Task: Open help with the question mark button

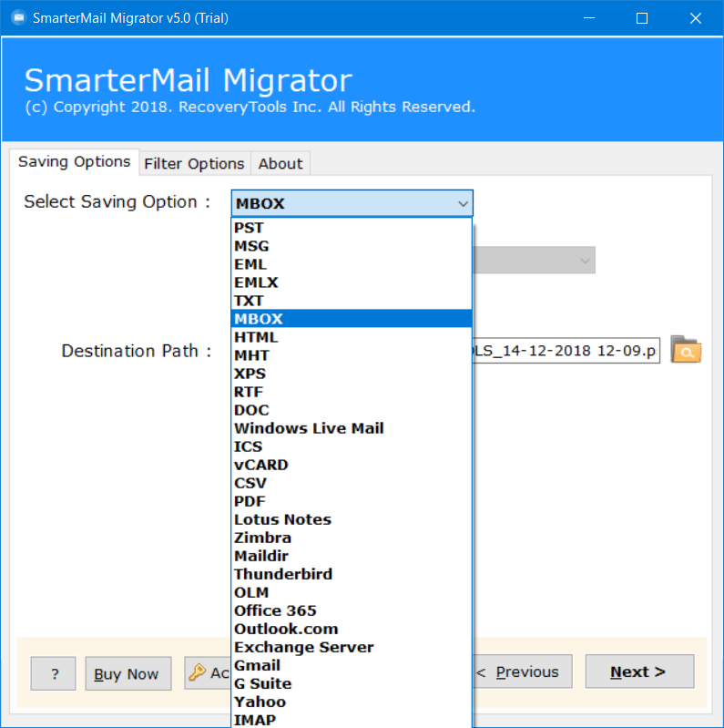Action: pyautogui.click(x=54, y=673)
